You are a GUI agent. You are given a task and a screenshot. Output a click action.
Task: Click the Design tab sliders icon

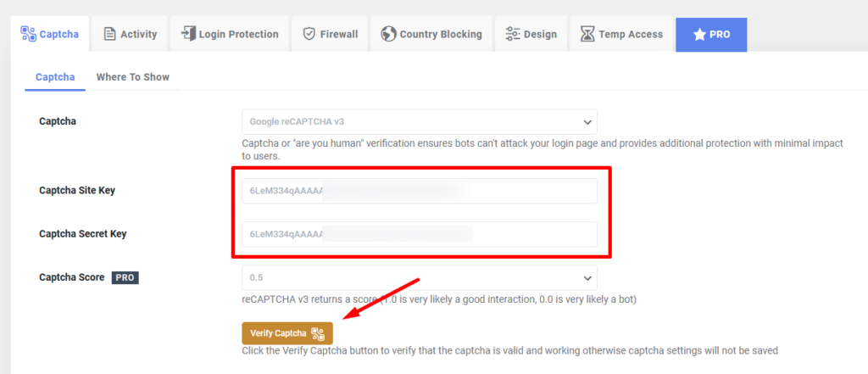[512, 35]
